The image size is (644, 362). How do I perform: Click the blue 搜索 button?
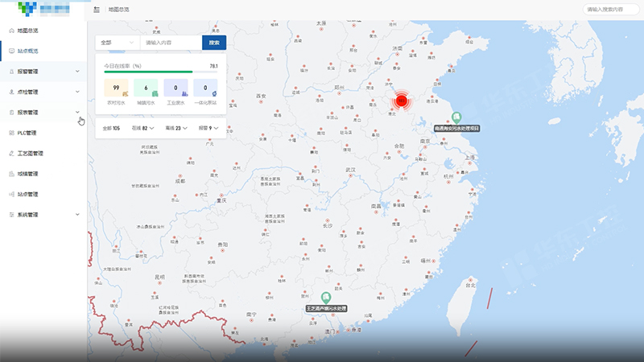point(213,42)
